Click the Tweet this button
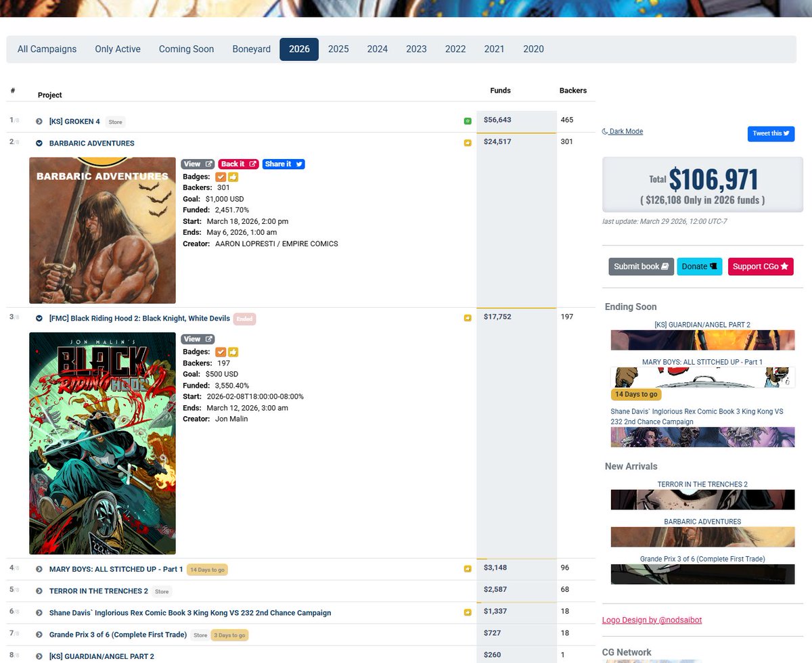 point(771,133)
